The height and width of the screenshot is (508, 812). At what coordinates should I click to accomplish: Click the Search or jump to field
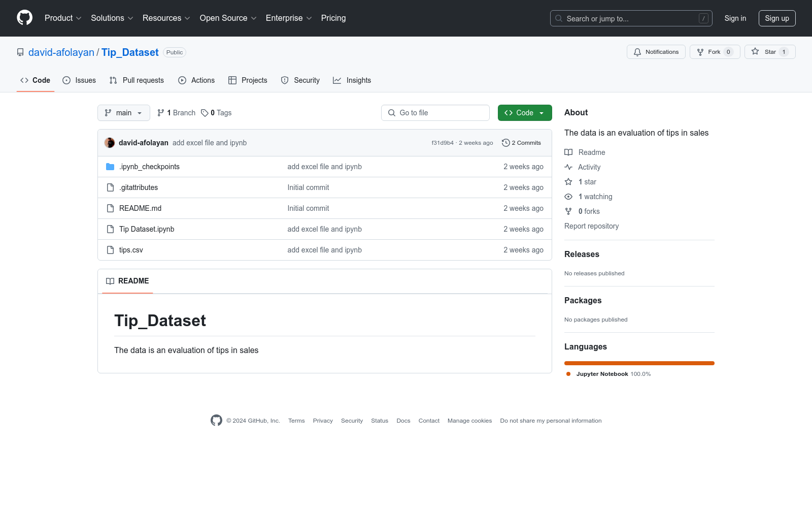pos(631,18)
